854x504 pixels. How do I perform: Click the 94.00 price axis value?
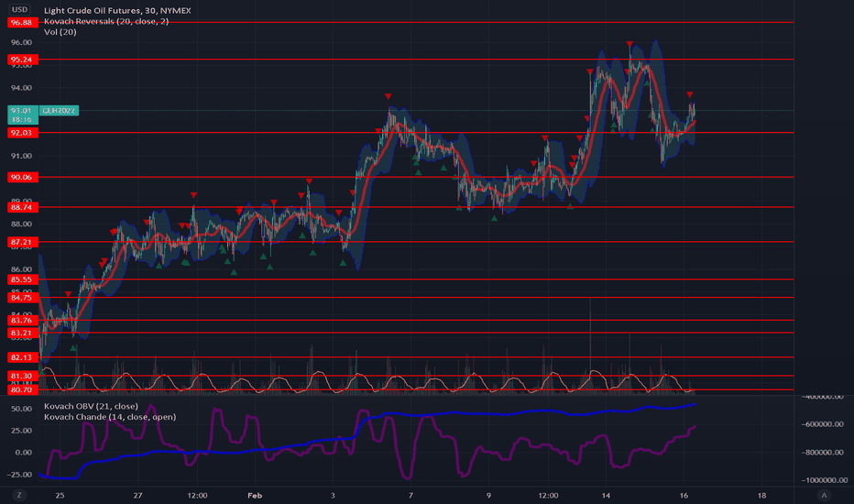pyautogui.click(x=22, y=88)
